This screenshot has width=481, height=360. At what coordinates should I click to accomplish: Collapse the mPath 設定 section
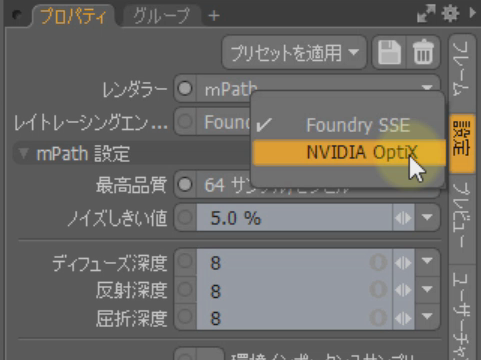pos(23,154)
